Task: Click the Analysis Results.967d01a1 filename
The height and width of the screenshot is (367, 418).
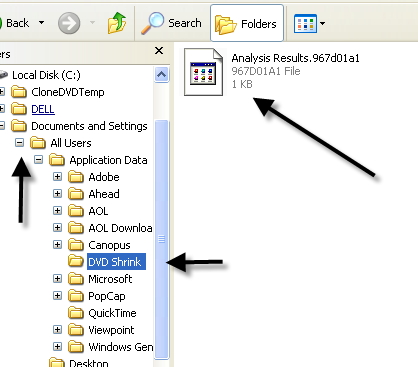Action: pos(295,58)
